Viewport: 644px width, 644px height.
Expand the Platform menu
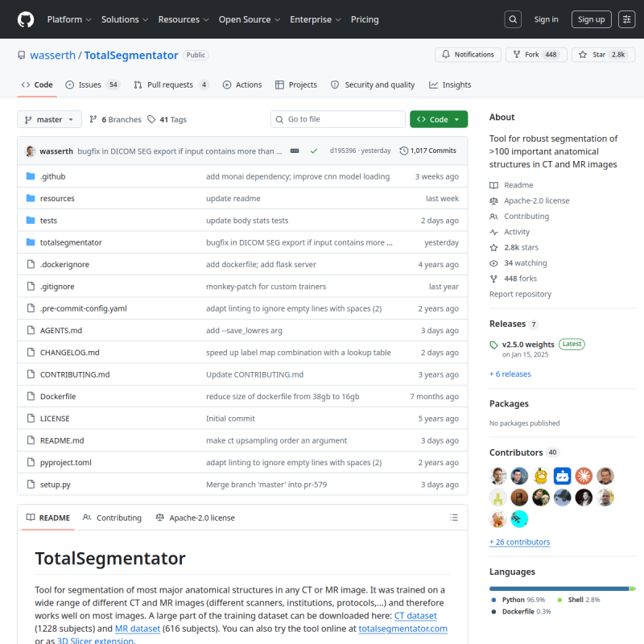pyautogui.click(x=69, y=19)
